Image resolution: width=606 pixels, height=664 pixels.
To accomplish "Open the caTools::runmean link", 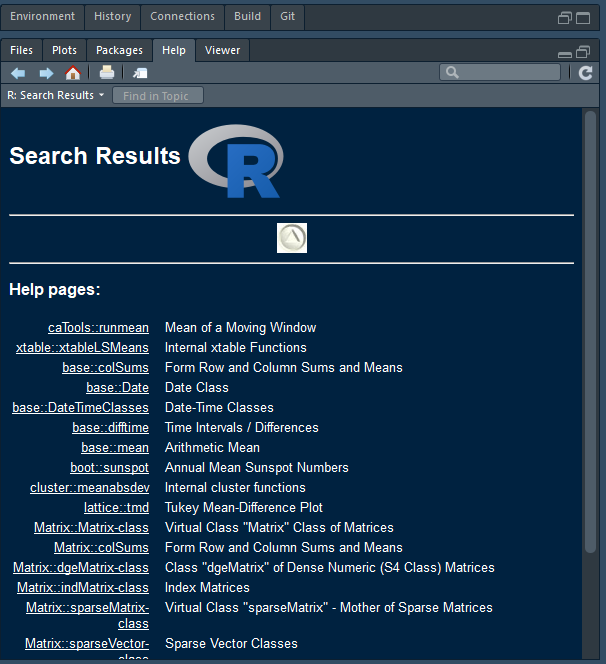I will point(98,327).
